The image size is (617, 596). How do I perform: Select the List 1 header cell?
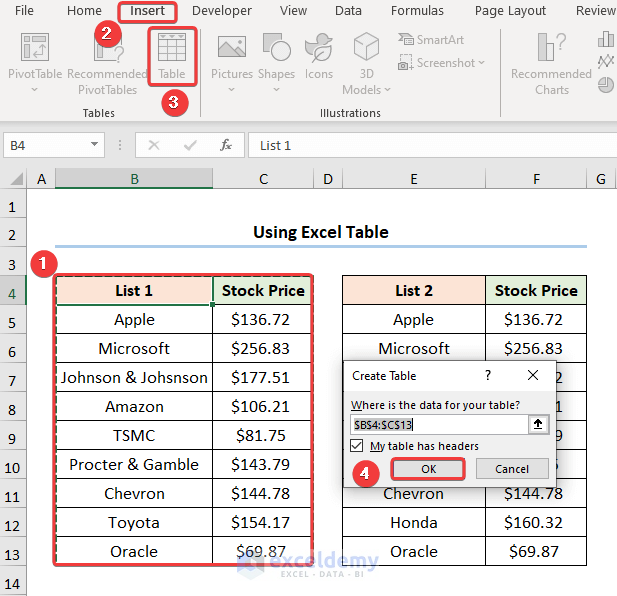point(134,290)
